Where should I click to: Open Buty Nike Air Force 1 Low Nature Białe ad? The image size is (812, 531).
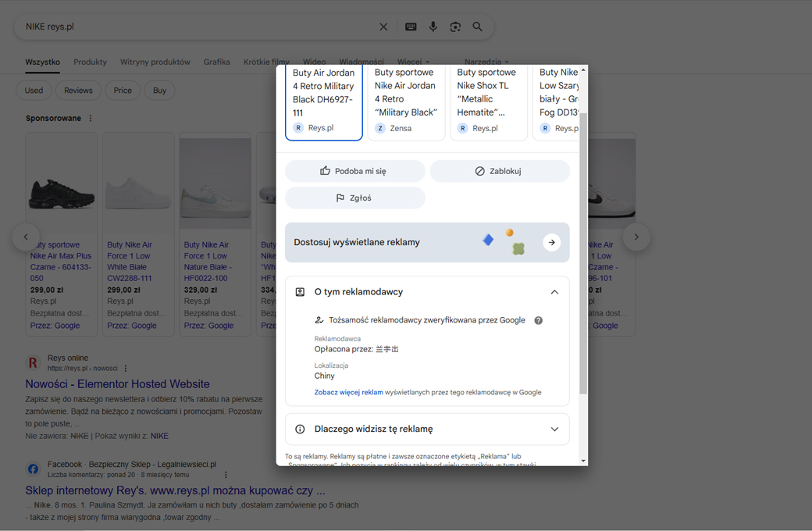tap(208, 261)
